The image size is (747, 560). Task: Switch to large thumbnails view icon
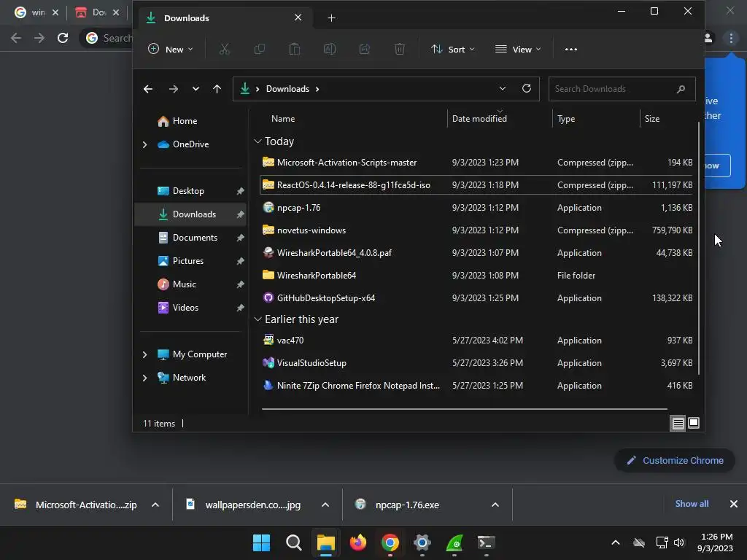(x=694, y=423)
